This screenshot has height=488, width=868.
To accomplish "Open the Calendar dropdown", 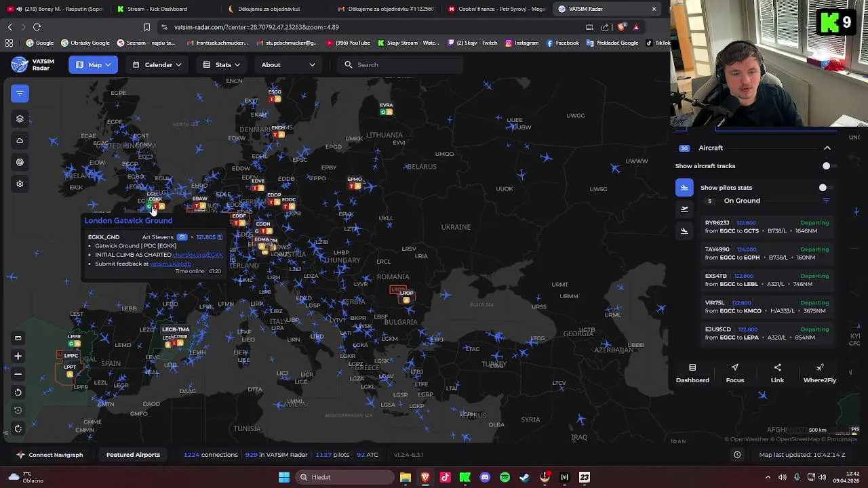I will pos(157,65).
